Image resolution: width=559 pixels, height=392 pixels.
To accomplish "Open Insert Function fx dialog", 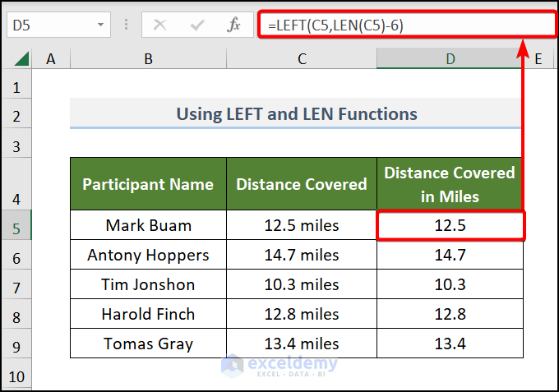I will tap(234, 25).
